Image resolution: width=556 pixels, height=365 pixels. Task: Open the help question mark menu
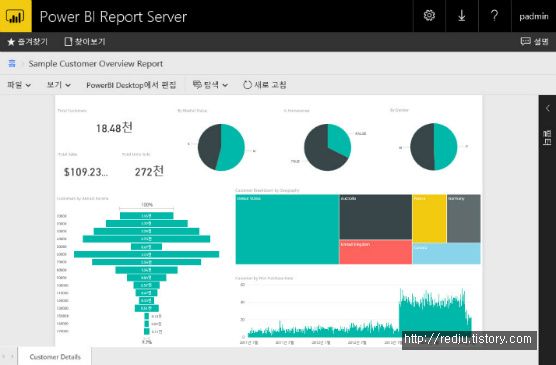(x=494, y=16)
